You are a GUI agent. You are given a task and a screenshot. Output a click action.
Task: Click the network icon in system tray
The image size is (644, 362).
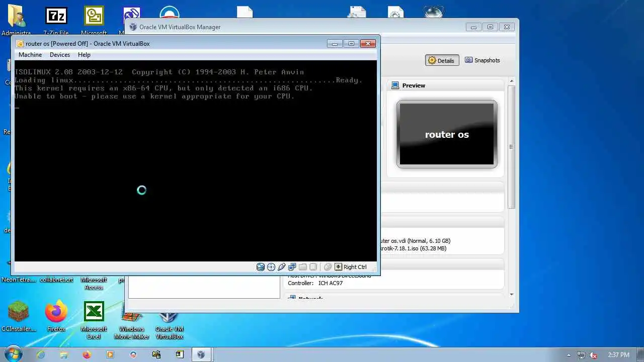(x=581, y=355)
